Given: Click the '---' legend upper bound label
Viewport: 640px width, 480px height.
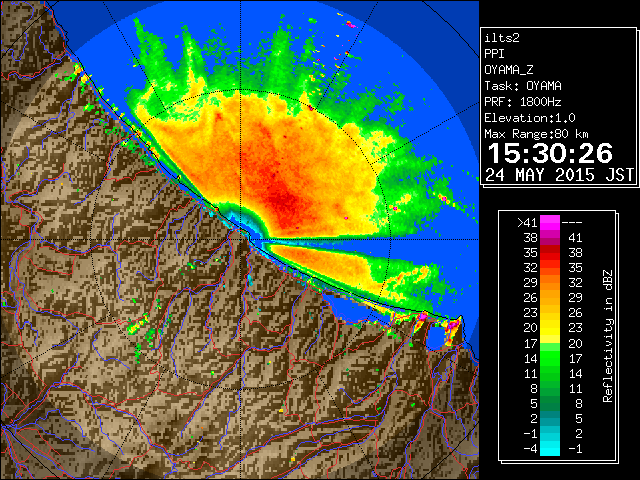Looking at the screenshot, I should pyautogui.click(x=572, y=222).
